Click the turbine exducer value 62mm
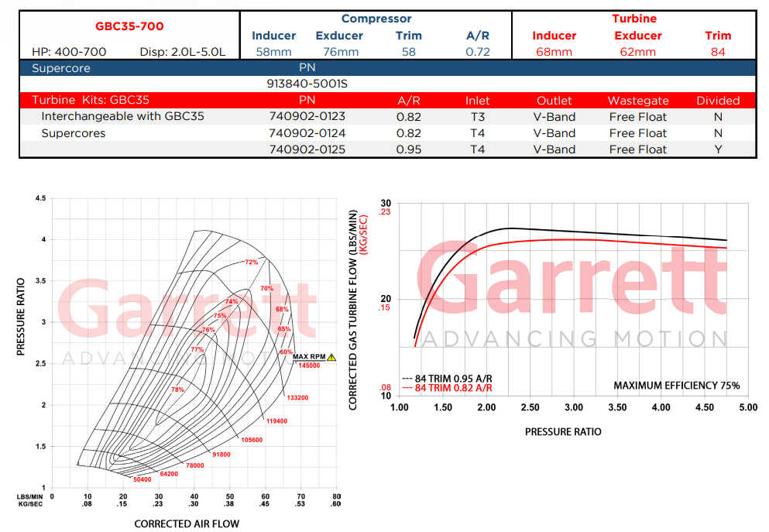The image size is (769, 532). [638, 52]
